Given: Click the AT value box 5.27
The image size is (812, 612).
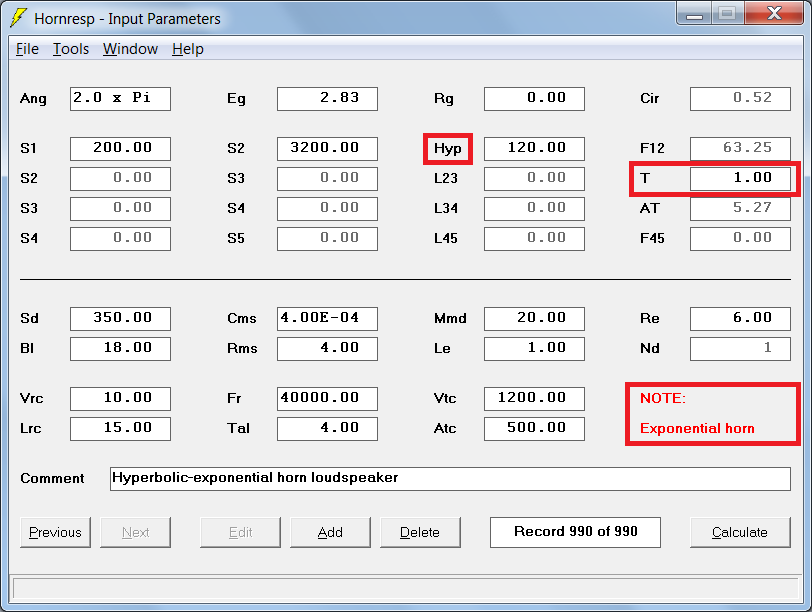Looking at the screenshot, I should [x=741, y=209].
